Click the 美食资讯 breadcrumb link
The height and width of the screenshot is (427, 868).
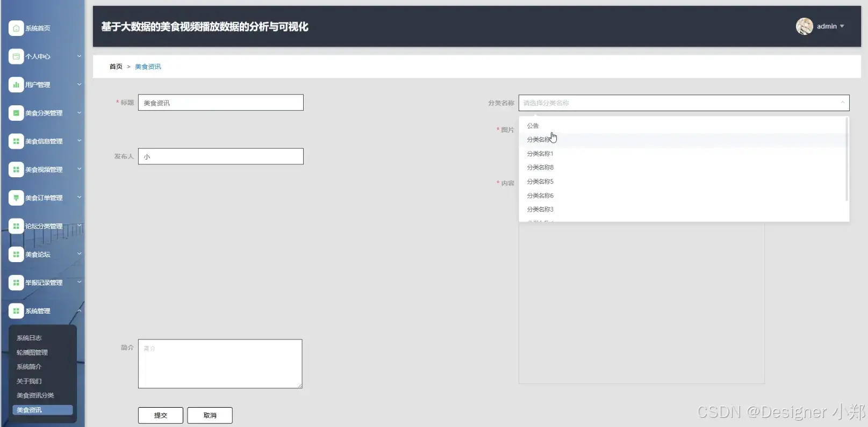148,67
